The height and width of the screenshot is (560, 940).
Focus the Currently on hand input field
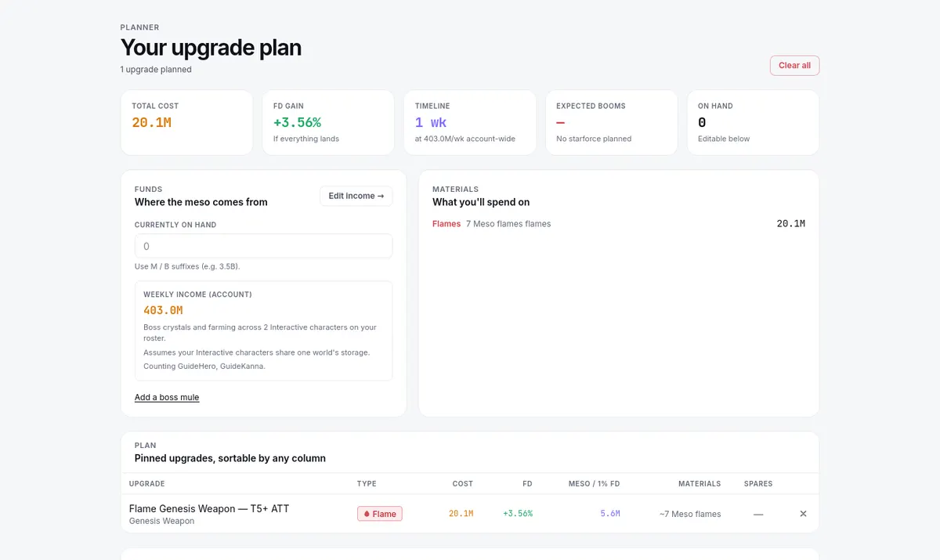[x=263, y=246]
